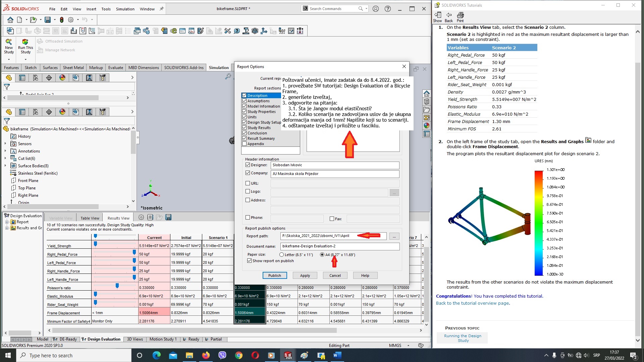Image resolution: width=644 pixels, height=362 pixels.
Task: Click the Run This Study icon
Action: pos(25,42)
